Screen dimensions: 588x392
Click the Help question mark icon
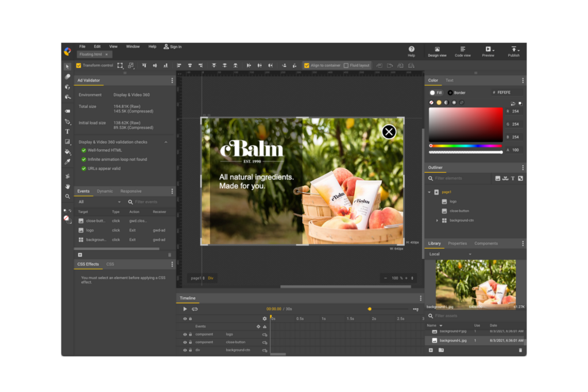tap(411, 49)
